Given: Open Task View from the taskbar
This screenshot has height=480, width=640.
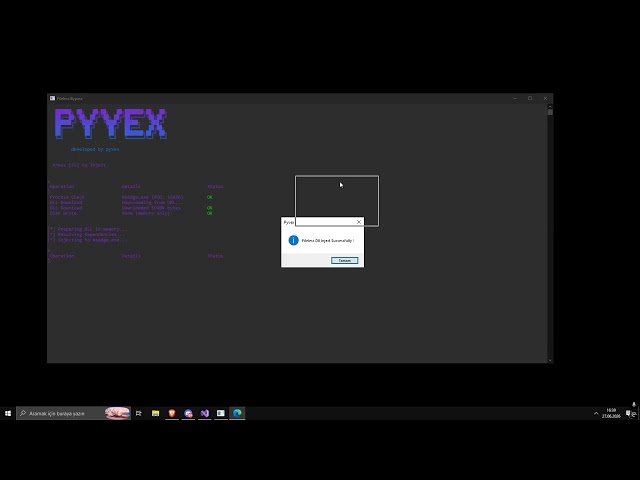Looking at the screenshot, I should pyautogui.click(x=139, y=413).
